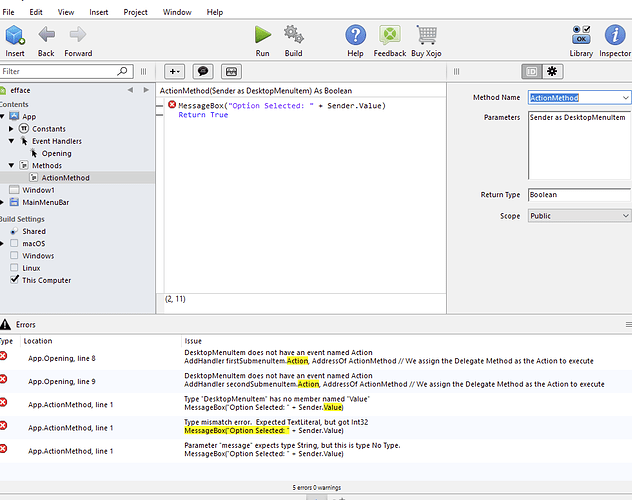Viewport: 632px width, 500px height.
Task: Open Help with the question mark icon
Action: [356, 35]
